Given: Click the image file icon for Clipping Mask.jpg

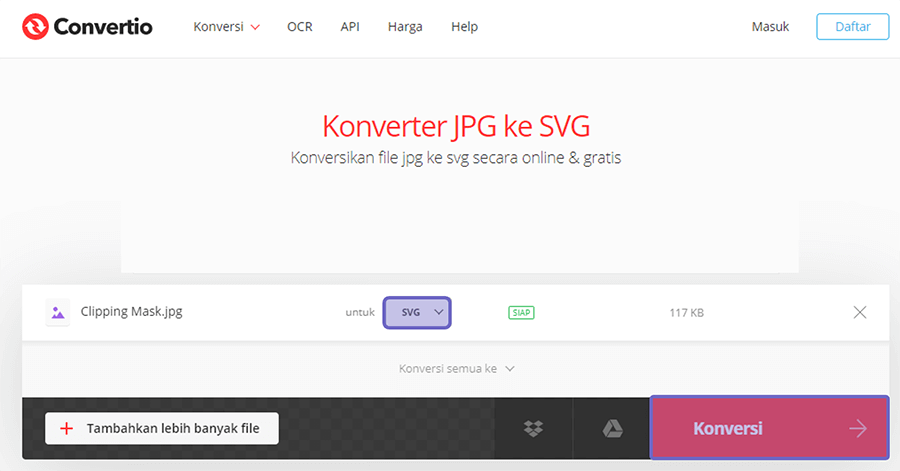Looking at the screenshot, I should tap(57, 313).
